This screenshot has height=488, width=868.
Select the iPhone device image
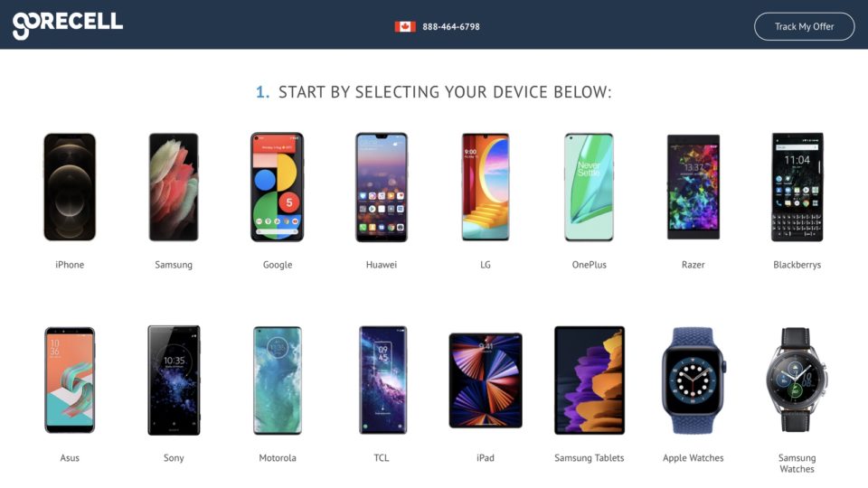click(70, 187)
